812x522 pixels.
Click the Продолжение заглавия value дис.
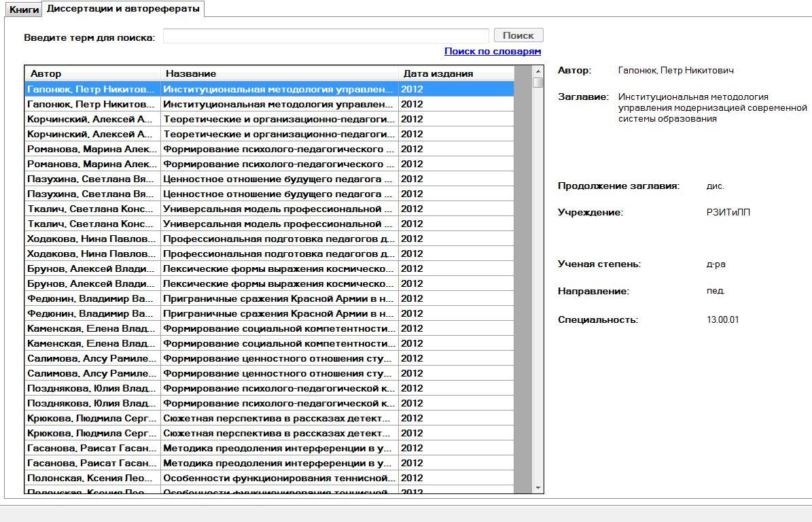tap(715, 186)
